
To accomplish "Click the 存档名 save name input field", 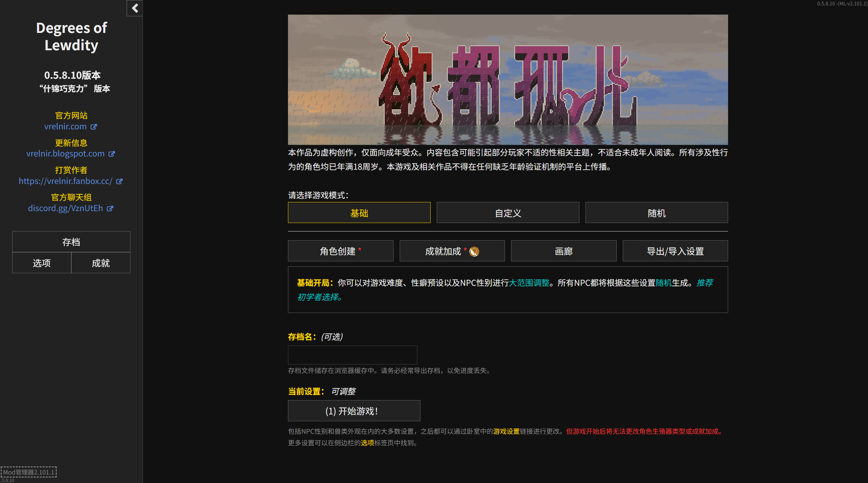I will [352, 355].
